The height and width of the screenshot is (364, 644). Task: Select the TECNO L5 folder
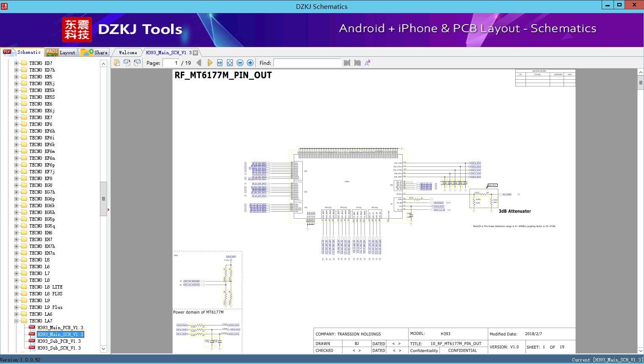(x=39, y=260)
